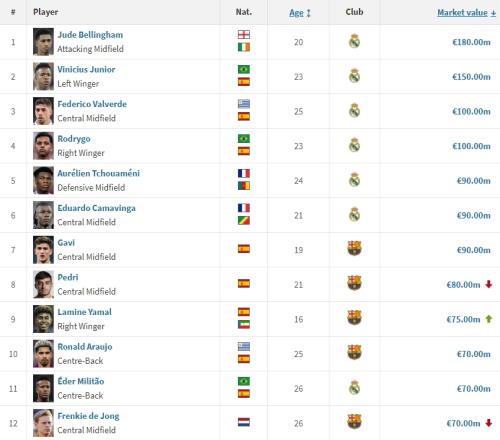This screenshot has height=440, width=500.
Task: Click Pedri's portrait thumbnail
Action: (43, 284)
